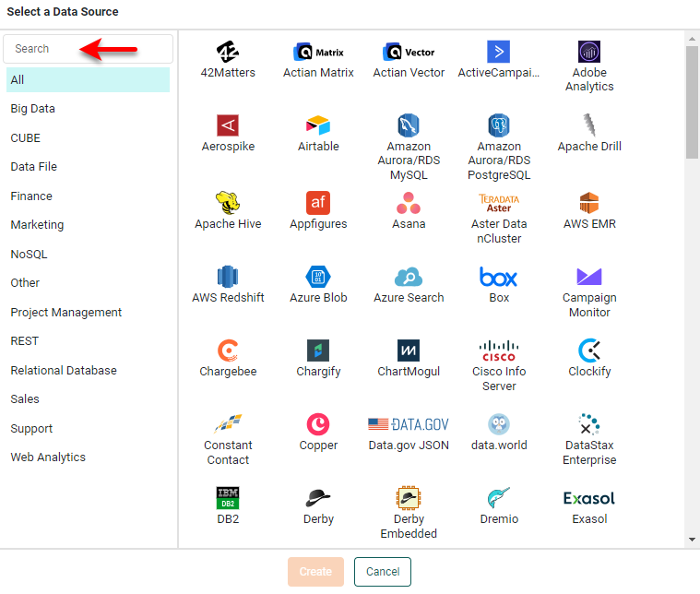Focus the data source Search field
Screen dimensions: 700x594
pyautogui.click(x=88, y=49)
